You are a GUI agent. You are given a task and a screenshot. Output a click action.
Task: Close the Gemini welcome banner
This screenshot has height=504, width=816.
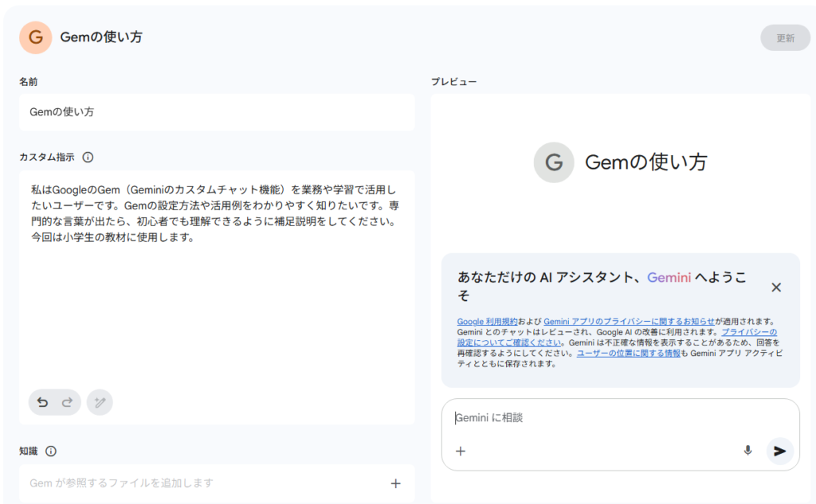776,287
